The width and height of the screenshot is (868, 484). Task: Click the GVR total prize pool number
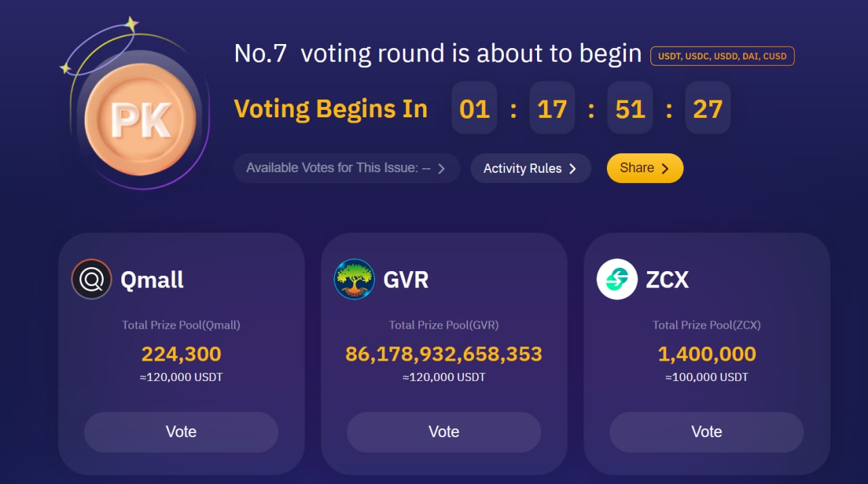coord(443,354)
